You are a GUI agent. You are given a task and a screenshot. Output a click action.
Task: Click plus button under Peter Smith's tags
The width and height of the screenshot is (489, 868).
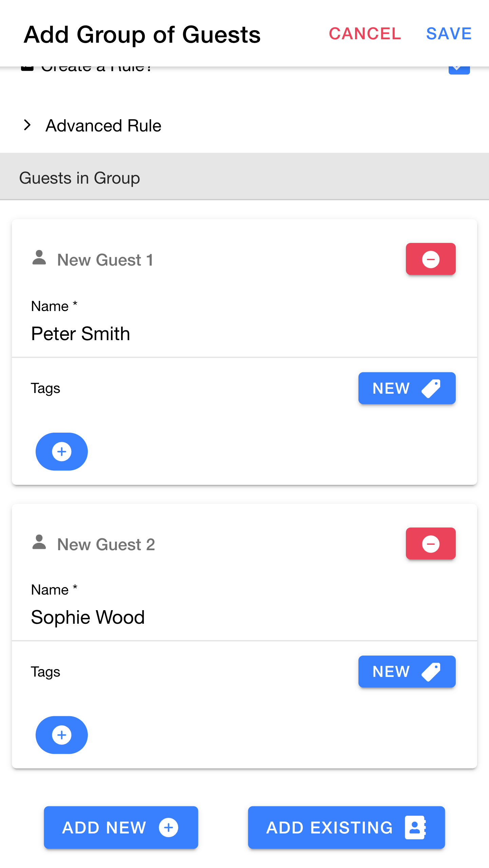tap(62, 451)
